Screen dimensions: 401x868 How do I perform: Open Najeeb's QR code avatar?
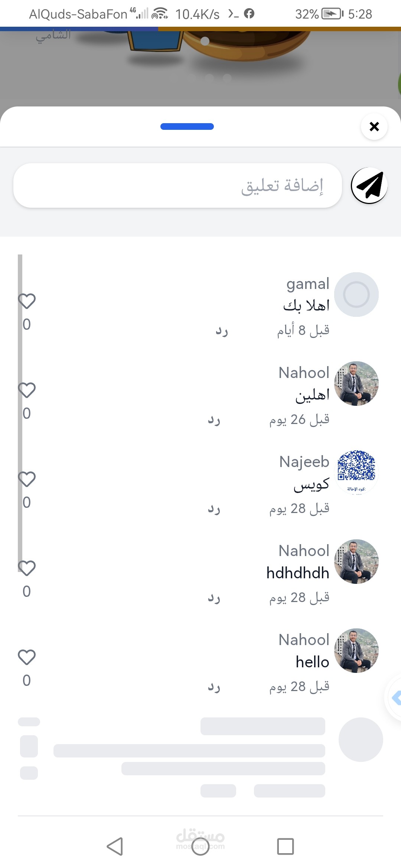pos(356,472)
